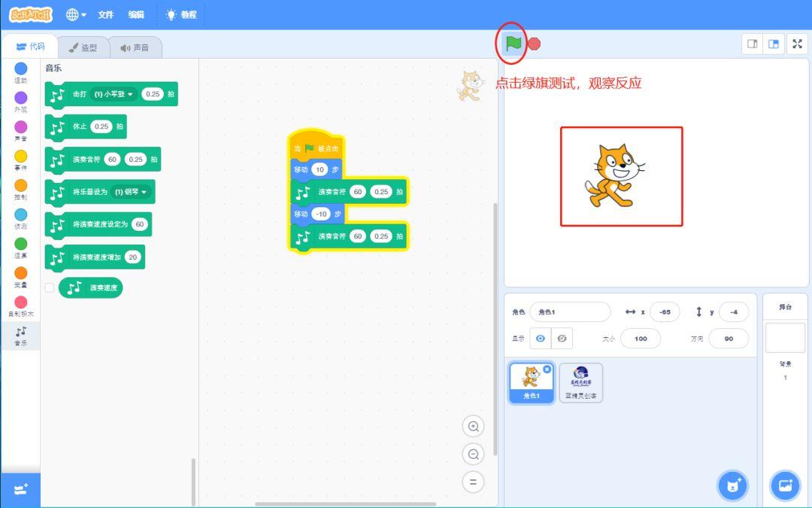The width and height of the screenshot is (812, 508).
Task: Show the sprite with eye button
Action: 541,339
